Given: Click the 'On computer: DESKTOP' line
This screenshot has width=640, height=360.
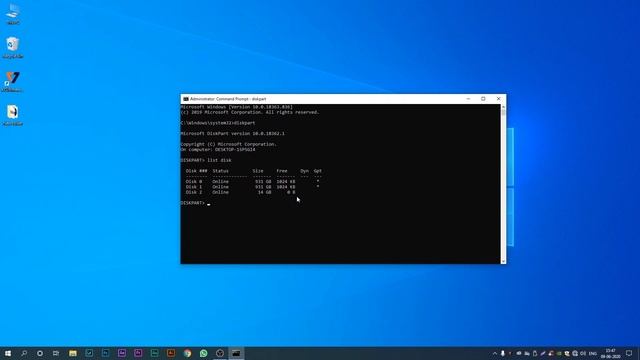Looking at the screenshot, I should [x=218, y=150].
